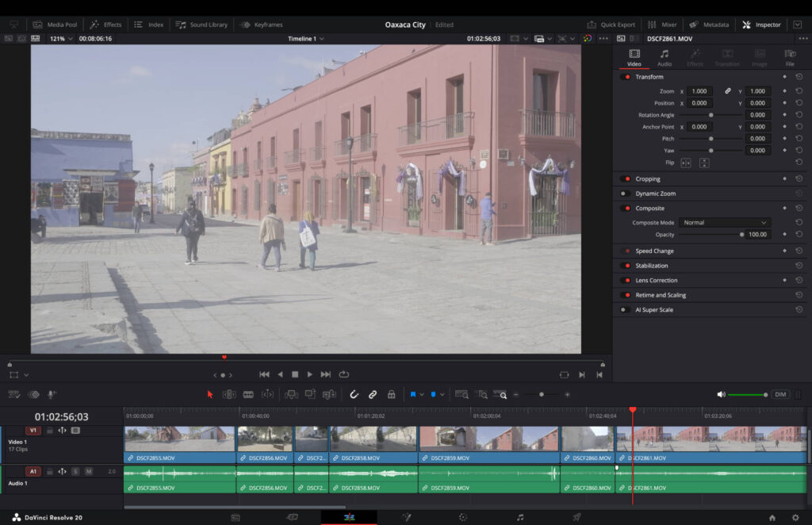Viewport: 812px width, 525px height.
Task: Disable the Stabilization toggle
Action: coord(626,266)
